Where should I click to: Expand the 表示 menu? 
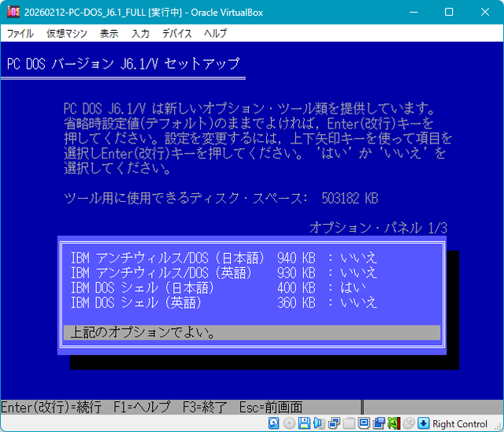click(x=109, y=33)
